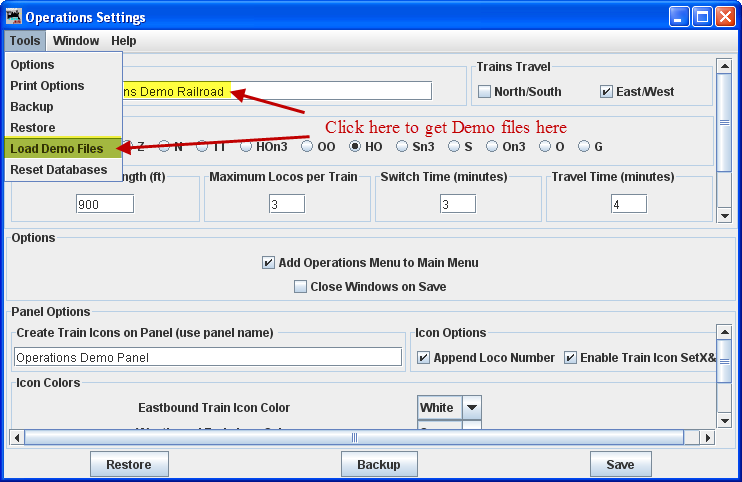742x482 pixels.
Task: Choose Load Demo Files menu entry
Action: click(56, 149)
